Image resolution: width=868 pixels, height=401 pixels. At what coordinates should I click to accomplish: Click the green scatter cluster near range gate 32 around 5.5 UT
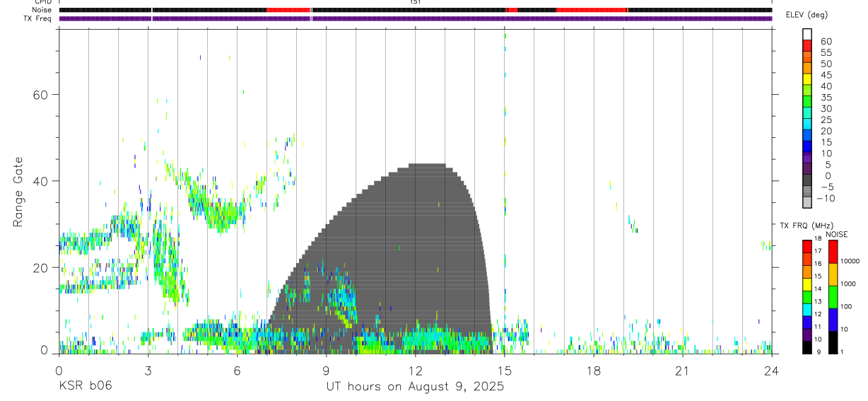[x=223, y=214]
